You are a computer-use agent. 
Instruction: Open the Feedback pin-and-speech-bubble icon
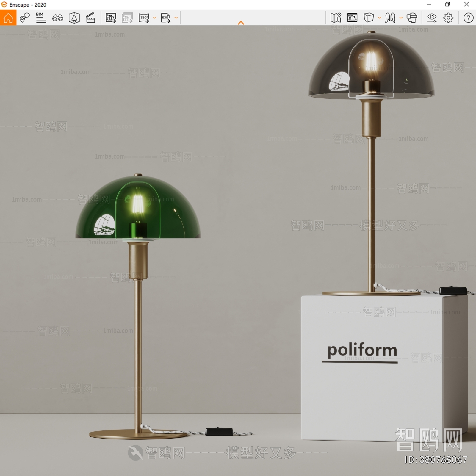[x=24, y=18]
